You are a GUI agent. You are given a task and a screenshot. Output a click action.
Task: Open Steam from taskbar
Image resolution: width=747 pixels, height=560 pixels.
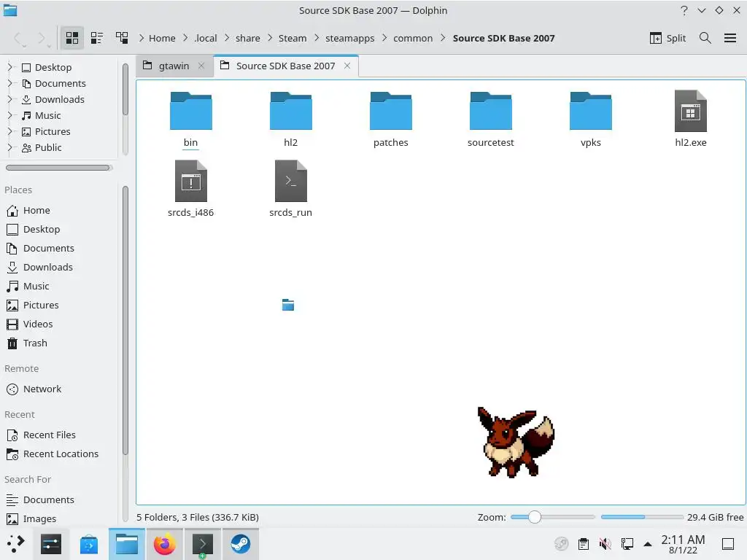[241, 544]
